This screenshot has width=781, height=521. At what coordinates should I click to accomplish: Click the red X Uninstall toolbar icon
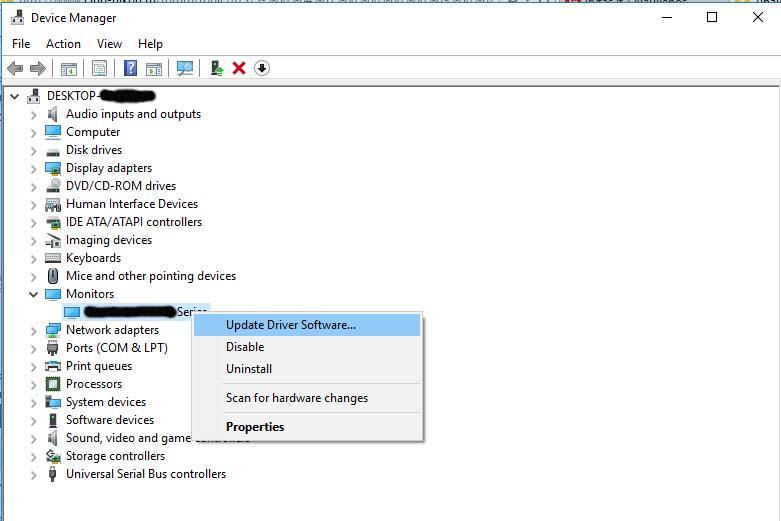[x=239, y=68]
